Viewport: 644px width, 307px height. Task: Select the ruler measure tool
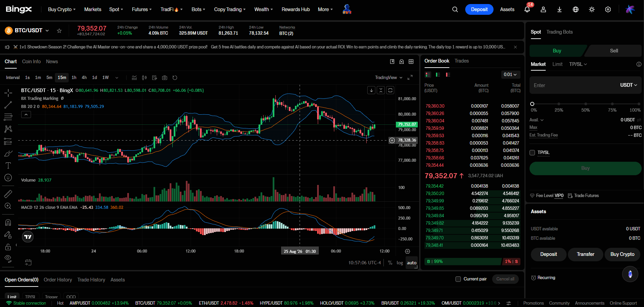[8, 194]
